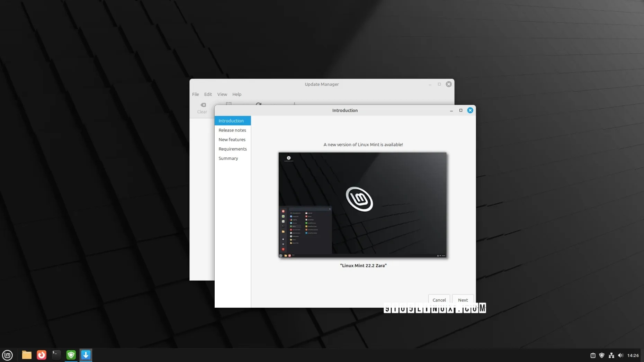Screen dimensions: 644x362
Task: Click the Clear button in Update Manager toolbar
Action: tap(203, 107)
